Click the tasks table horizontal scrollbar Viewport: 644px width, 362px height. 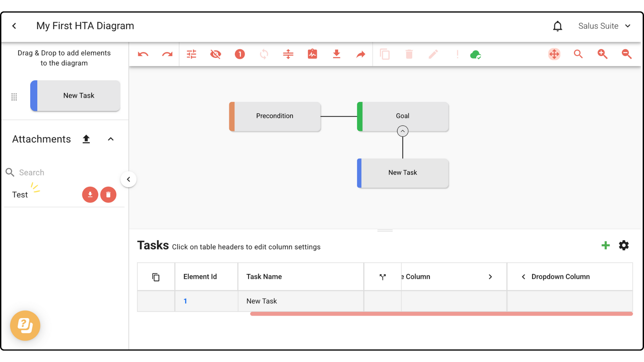point(441,314)
